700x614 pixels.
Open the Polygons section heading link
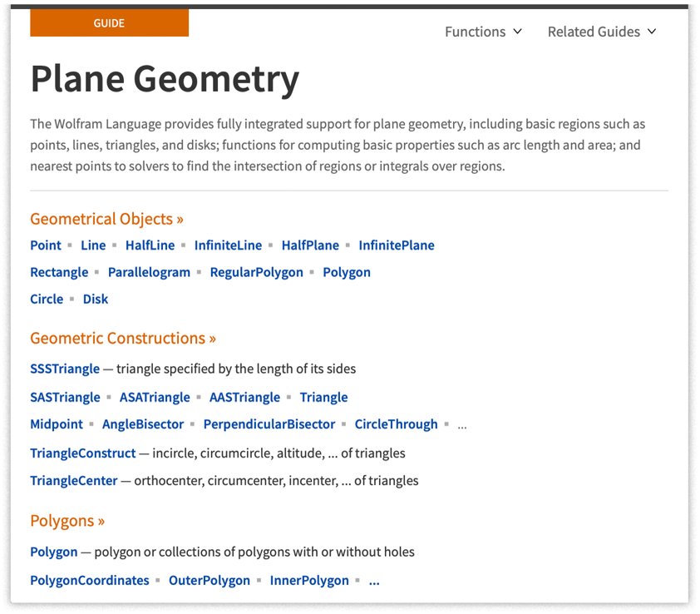tap(67, 521)
